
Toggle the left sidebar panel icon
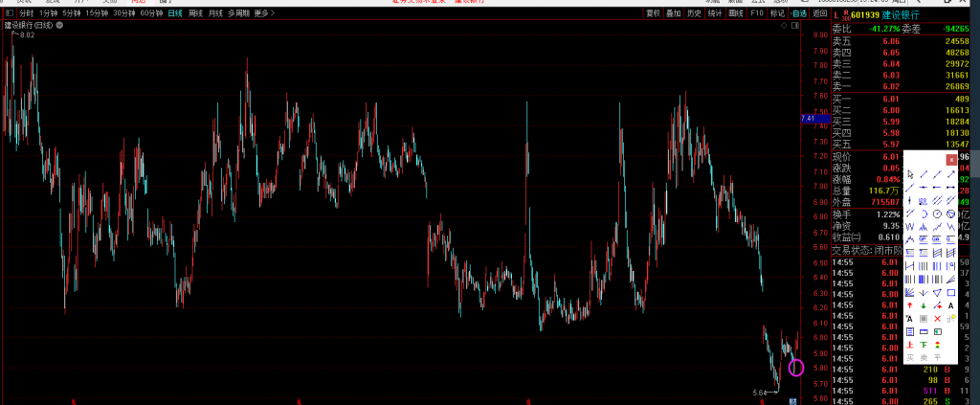[x=10, y=14]
